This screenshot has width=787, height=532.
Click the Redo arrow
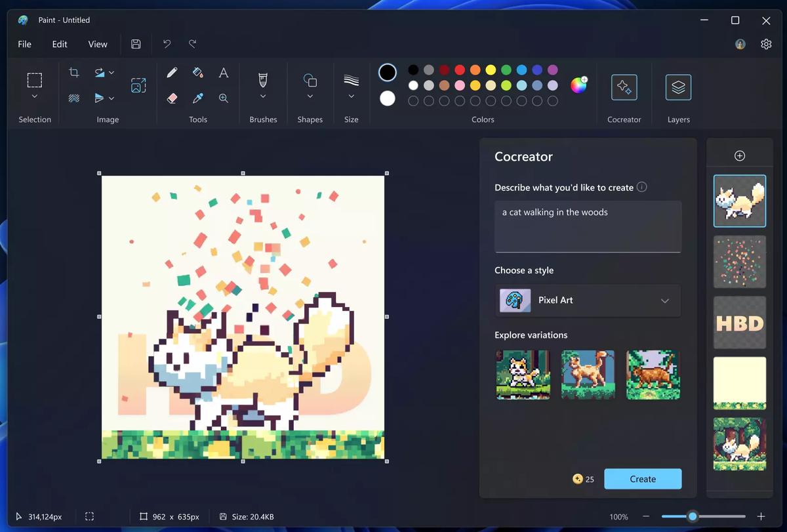pos(192,44)
